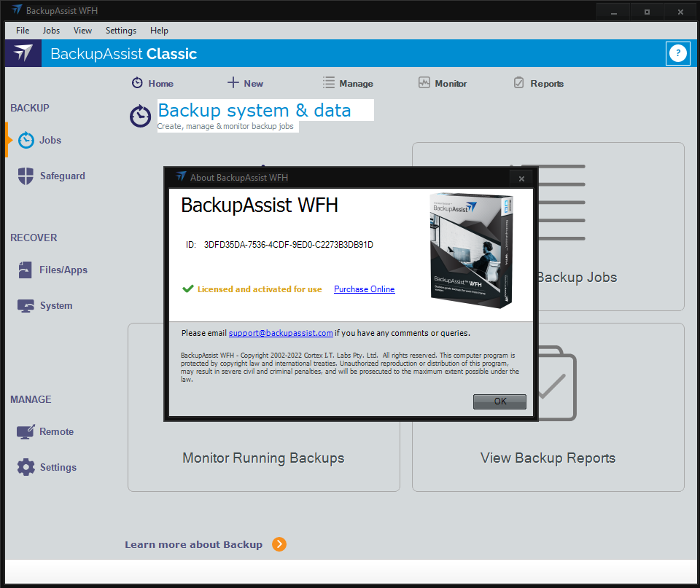
Task: Close the About BackupAssist WFH dialog
Action: click(x=521, y=179)
